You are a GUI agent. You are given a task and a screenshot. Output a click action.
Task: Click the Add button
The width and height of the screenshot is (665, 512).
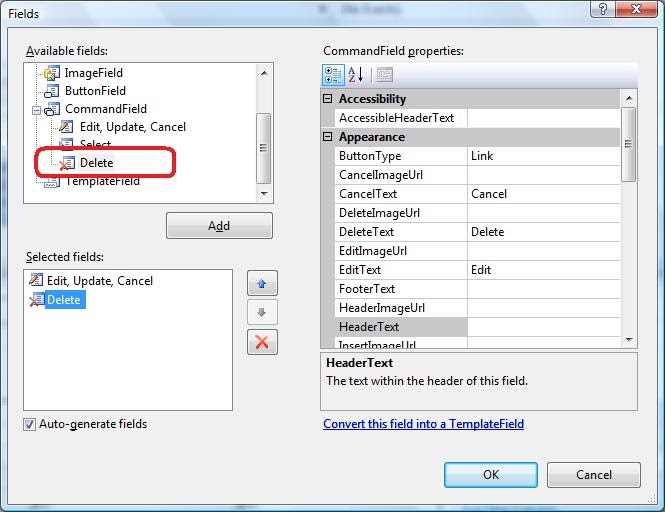tap(219, 226)
